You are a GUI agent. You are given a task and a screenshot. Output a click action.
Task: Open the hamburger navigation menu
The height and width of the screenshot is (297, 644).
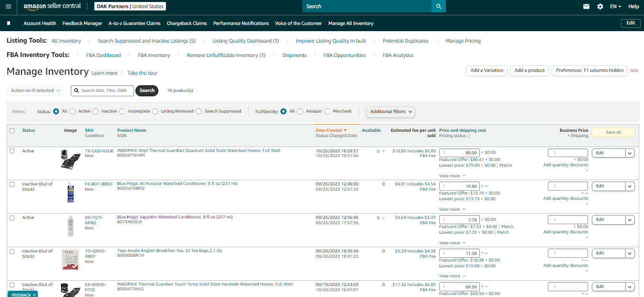(8, 6)
